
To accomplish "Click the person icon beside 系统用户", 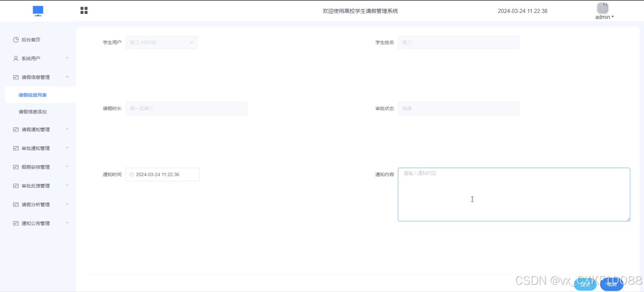I will tap(16, 58).
